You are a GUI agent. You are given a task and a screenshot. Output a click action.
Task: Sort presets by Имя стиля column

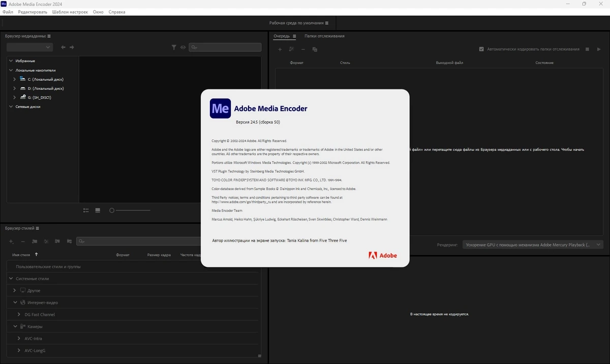[x=21, y=255]
